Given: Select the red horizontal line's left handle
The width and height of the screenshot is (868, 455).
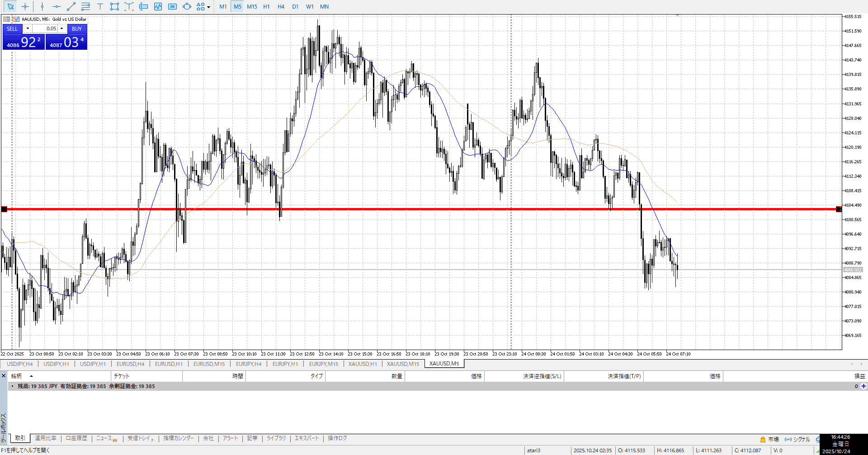Looking at the screenshot, I should pyautogui.click(x=5, y=209).
